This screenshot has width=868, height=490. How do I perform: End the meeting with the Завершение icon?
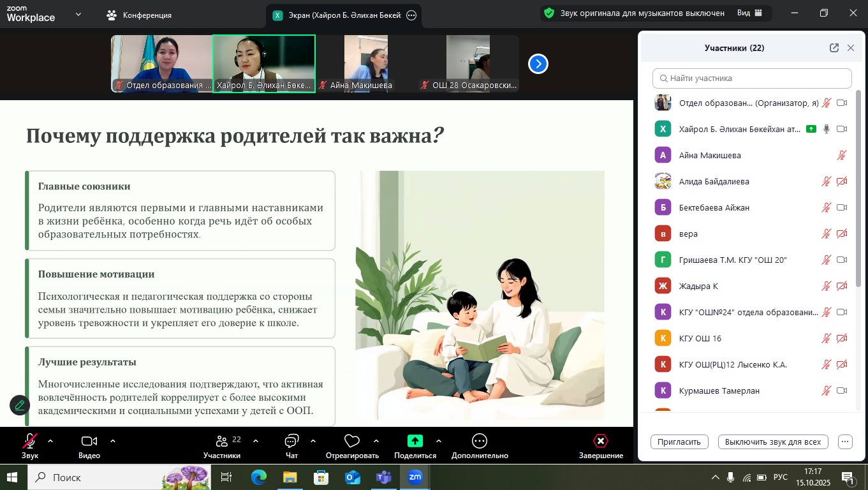[x=600, y=441]
